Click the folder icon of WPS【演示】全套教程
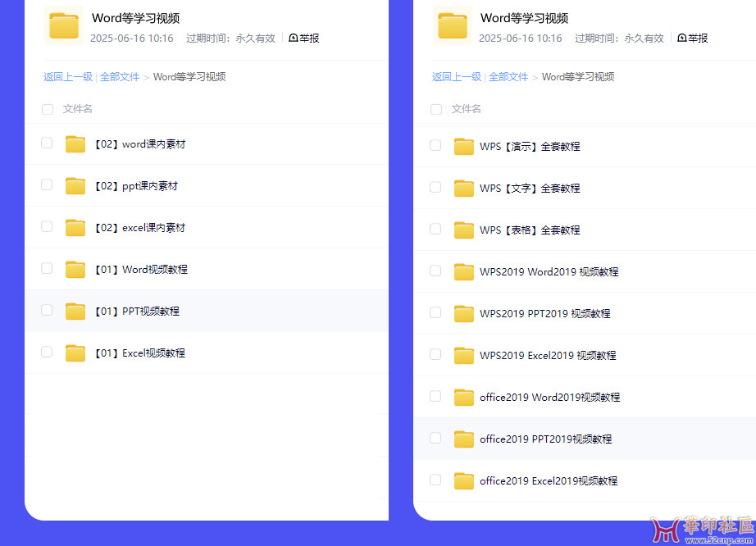 (x=464, y=147)
